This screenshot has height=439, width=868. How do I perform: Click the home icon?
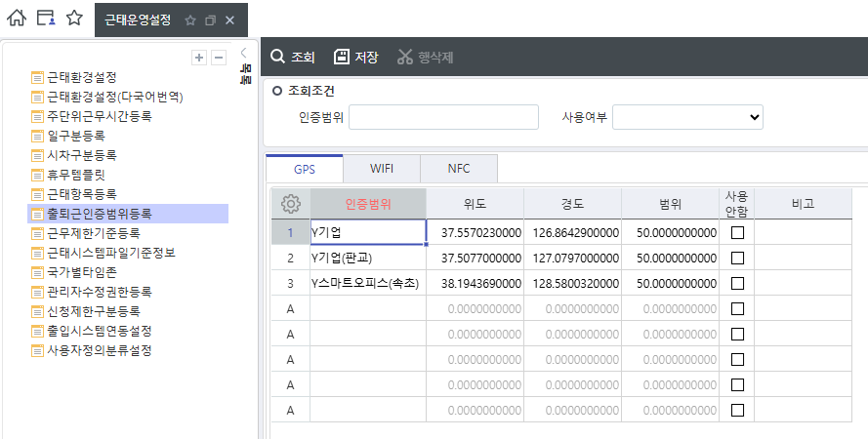point(17,19)
